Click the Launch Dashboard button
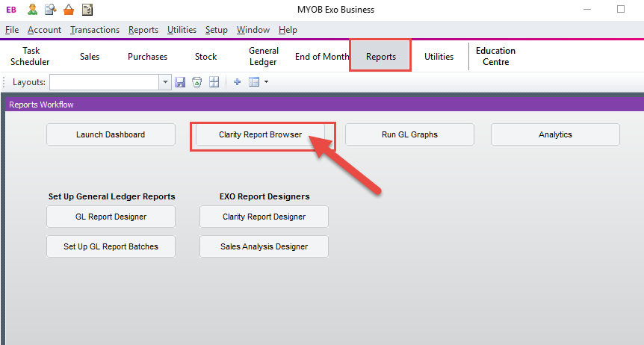 111,134
